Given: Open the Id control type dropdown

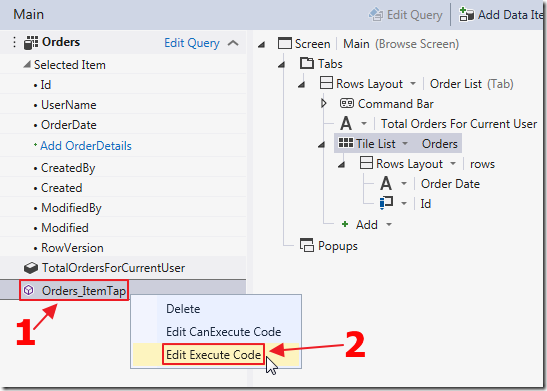Looking at the screenshot, I should (404, 203).
